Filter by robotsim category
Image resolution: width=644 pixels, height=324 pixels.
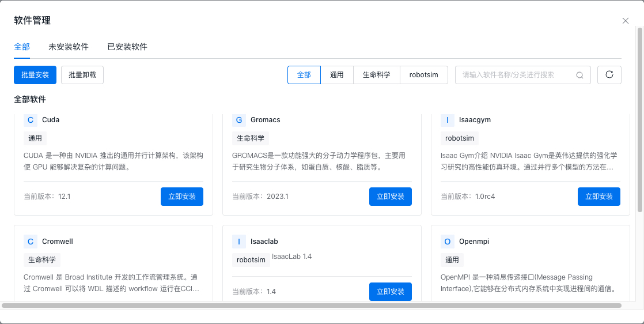point(424,75)
